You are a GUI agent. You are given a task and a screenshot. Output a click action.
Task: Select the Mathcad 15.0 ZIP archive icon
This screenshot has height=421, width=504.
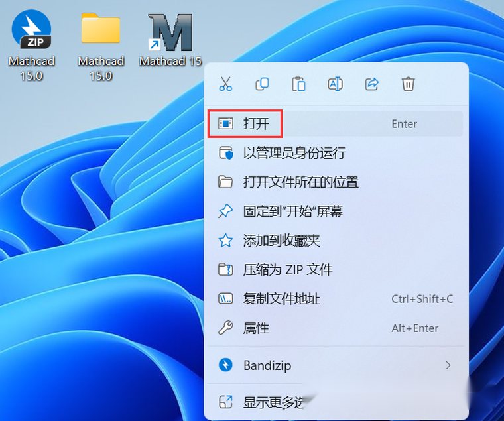click(31, 33)
